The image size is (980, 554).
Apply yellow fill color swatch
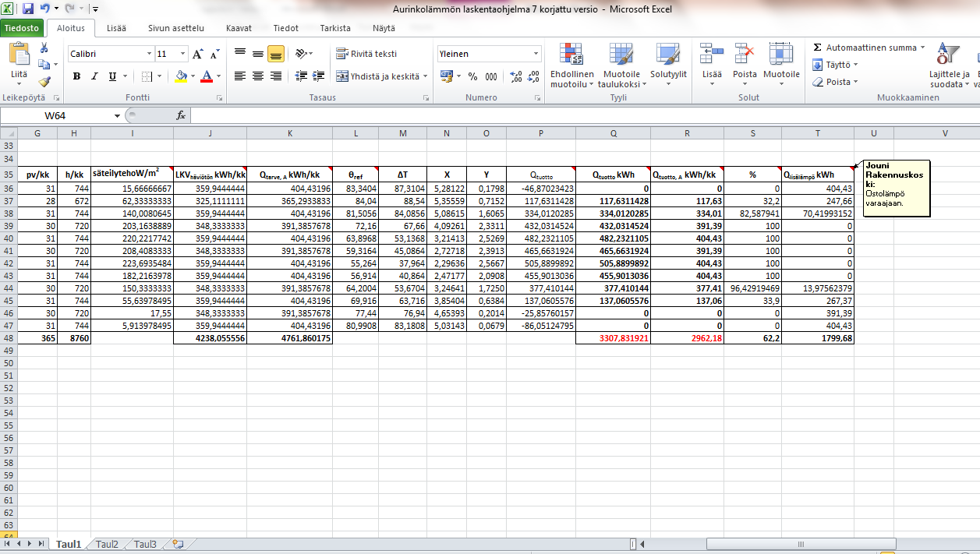click(x=181, y=76)
